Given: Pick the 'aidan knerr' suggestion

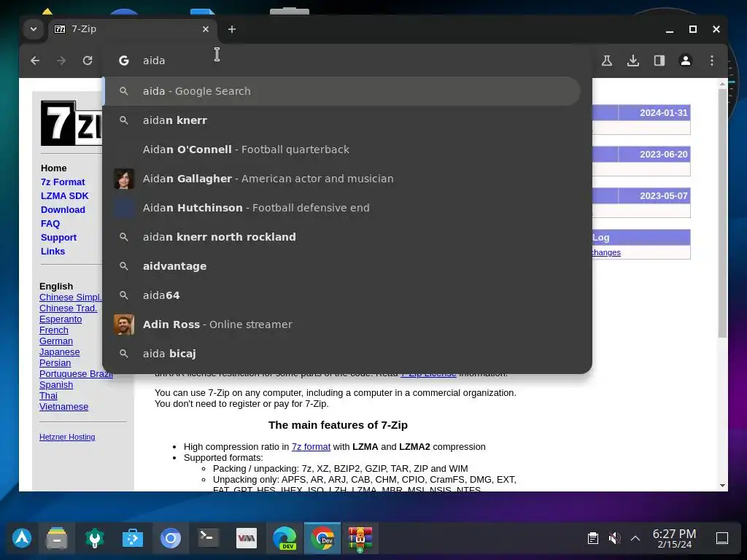Looking at the screenshot, I should pos(341,120).
